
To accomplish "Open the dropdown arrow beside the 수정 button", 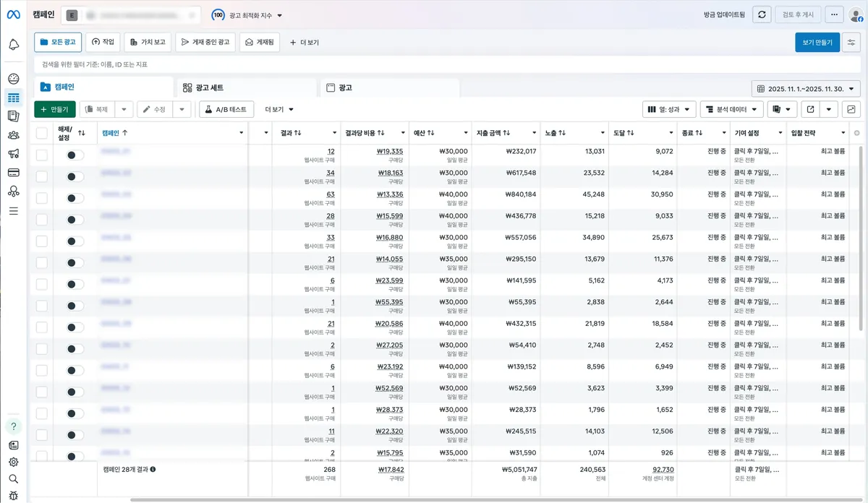I will (x=182, y=109).
